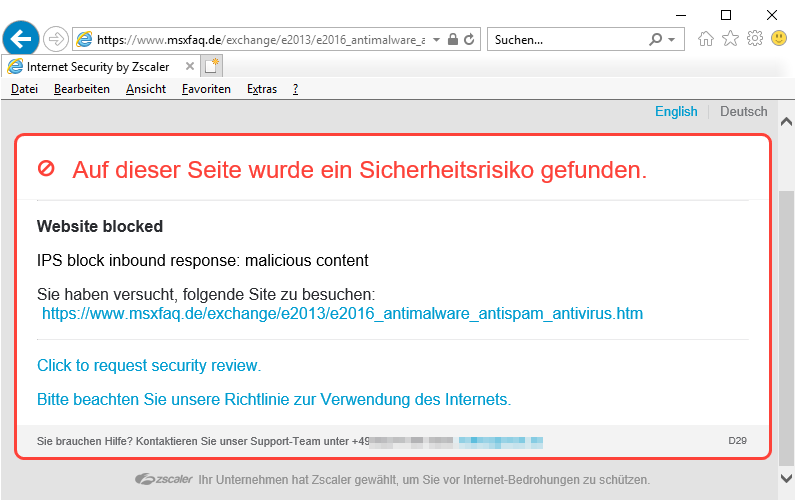
Task: Open the Bearbeiten menu
Action: point(82,89)
